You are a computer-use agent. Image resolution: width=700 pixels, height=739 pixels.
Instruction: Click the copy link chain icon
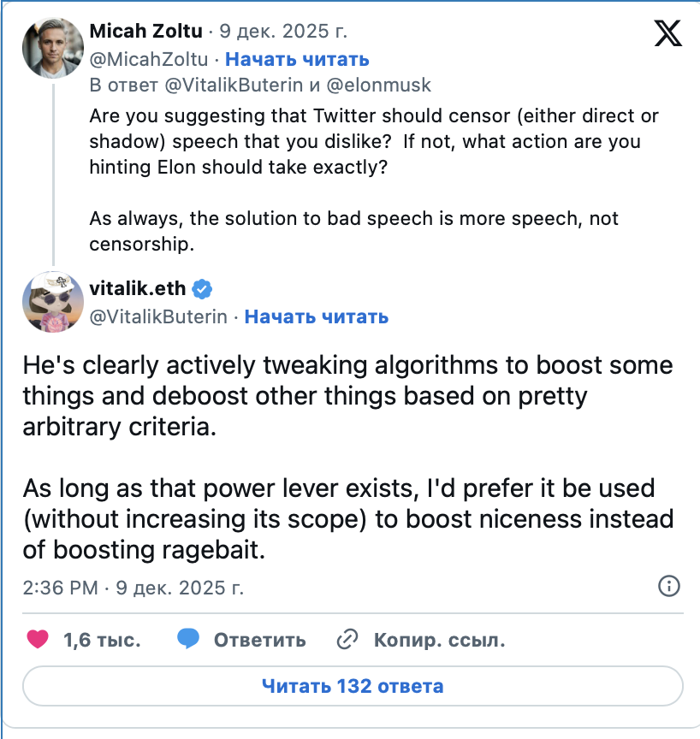click(x=347, y=639)
